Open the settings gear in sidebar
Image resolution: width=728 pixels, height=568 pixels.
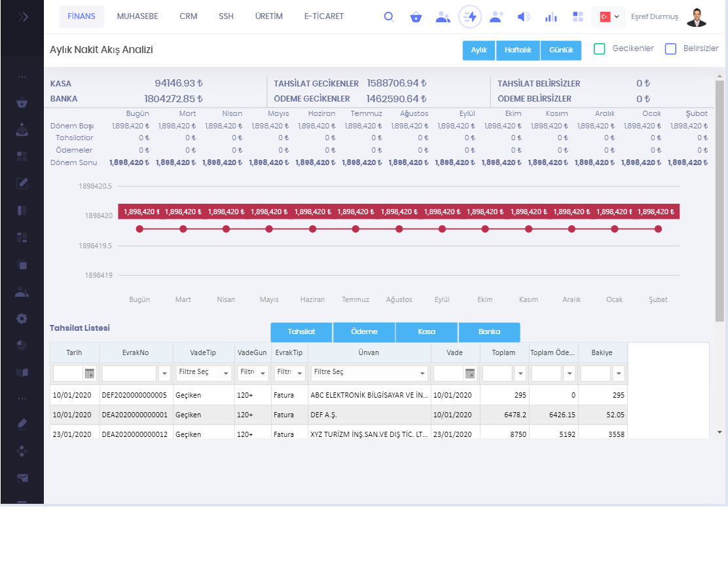pyautogui.click(x=22, y=318)
